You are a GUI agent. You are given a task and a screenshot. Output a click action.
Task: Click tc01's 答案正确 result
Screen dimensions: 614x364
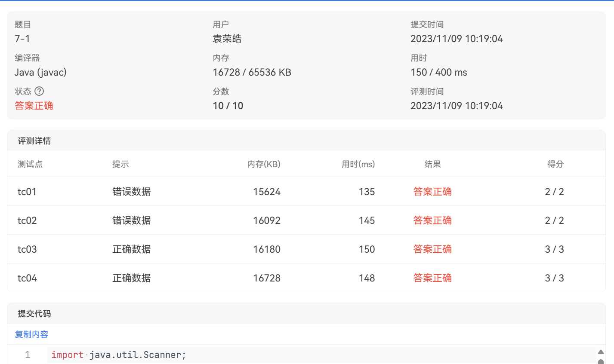pos(432,192)
